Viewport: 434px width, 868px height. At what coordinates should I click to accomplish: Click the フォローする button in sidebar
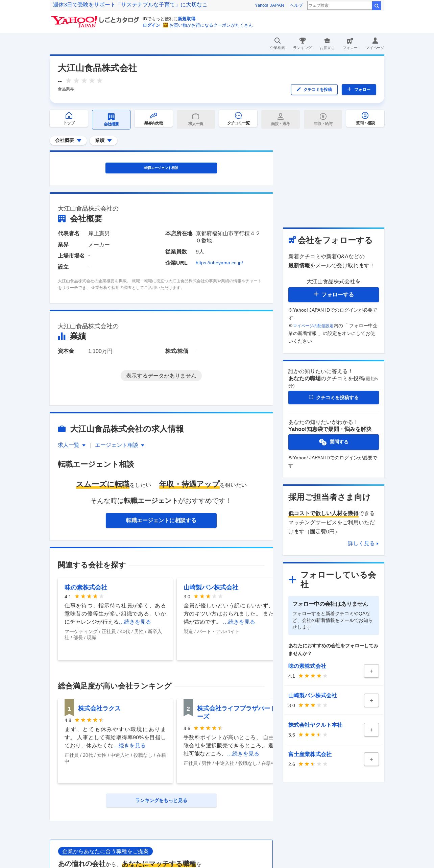point(334,295)
